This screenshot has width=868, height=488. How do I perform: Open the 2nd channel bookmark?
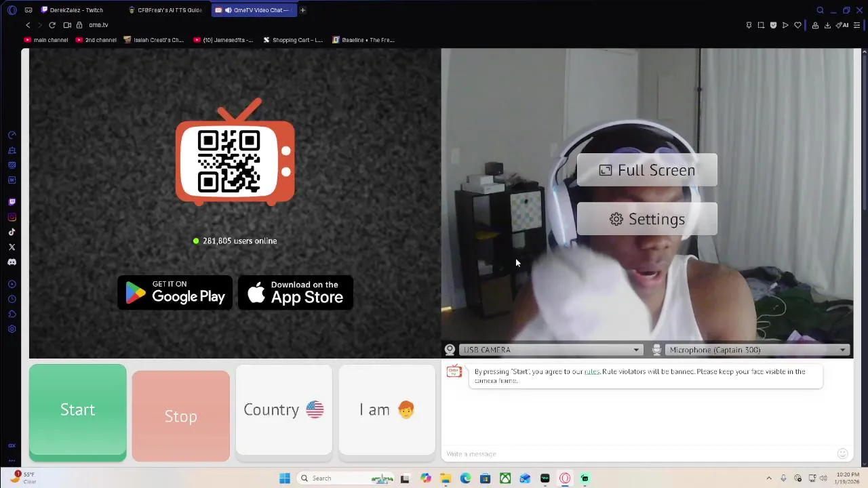coord(96,40)
